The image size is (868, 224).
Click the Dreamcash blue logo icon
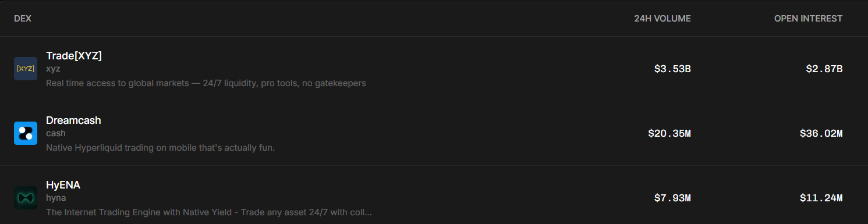26,133
